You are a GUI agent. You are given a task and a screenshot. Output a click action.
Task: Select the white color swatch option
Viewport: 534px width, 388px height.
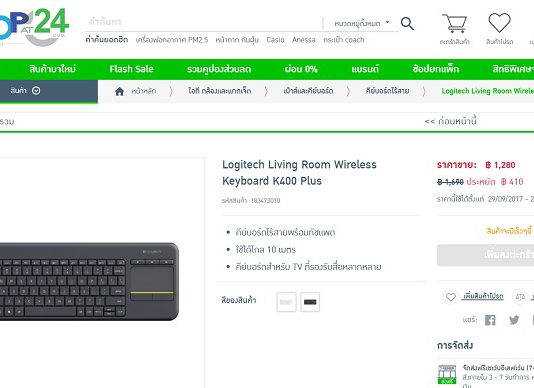(286, 302)
